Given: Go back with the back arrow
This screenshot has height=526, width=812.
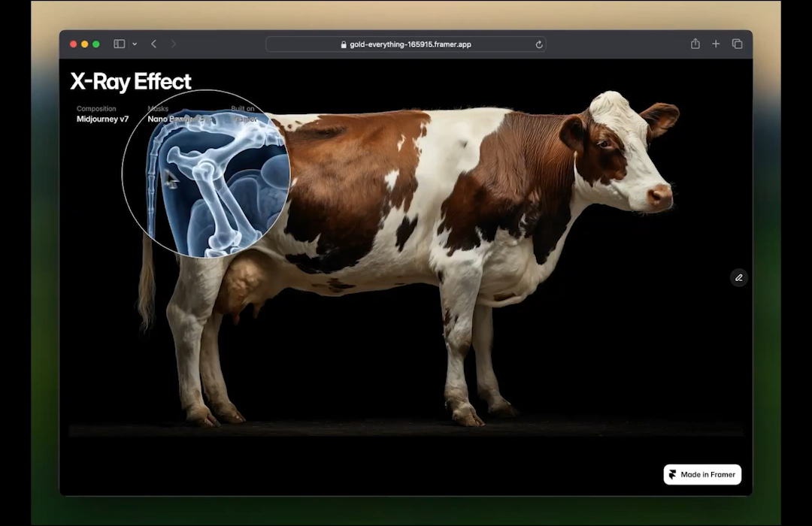Looking at the screenshot, I should click(153, 44).
